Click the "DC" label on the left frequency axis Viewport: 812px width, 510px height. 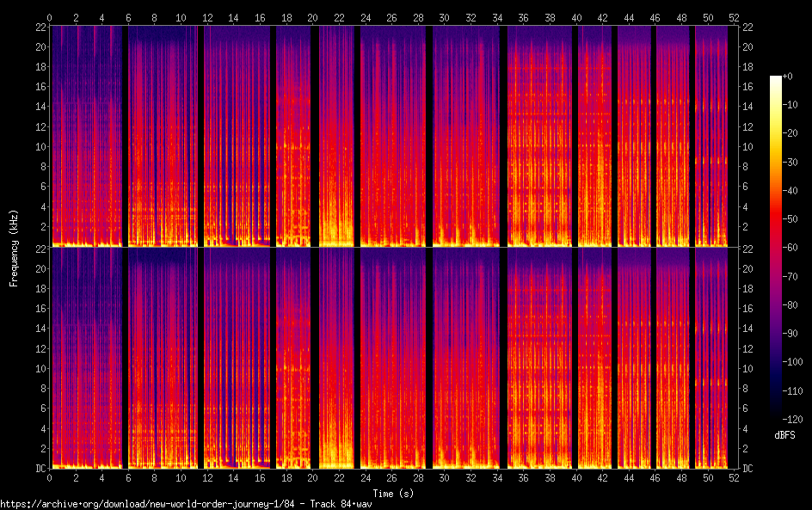[x=39, y=469]
